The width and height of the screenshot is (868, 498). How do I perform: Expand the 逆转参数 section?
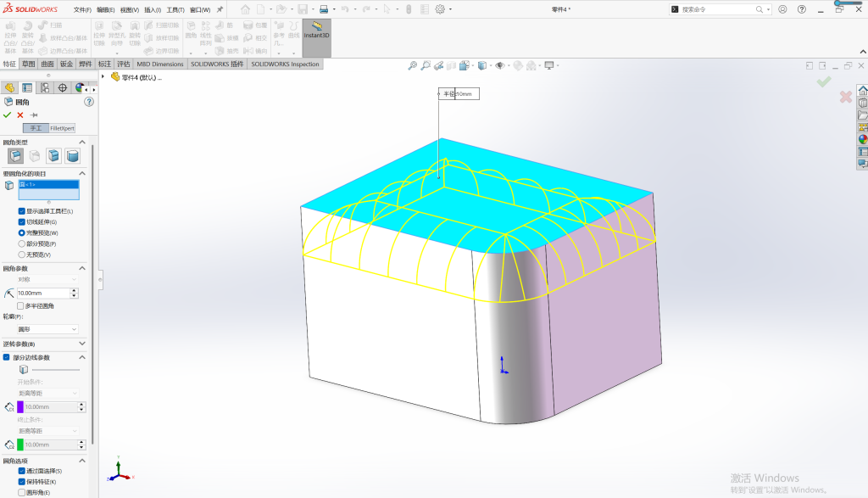tap(82, 344)
